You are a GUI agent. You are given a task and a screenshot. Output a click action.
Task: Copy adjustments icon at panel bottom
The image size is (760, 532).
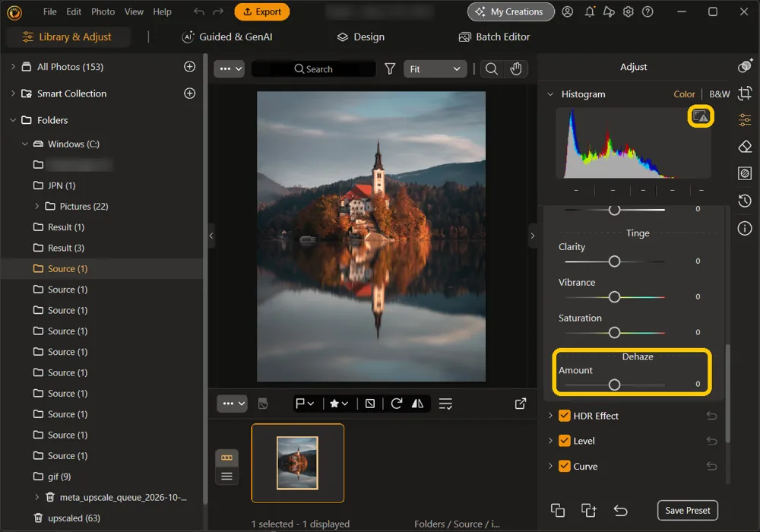pos(558,510)
